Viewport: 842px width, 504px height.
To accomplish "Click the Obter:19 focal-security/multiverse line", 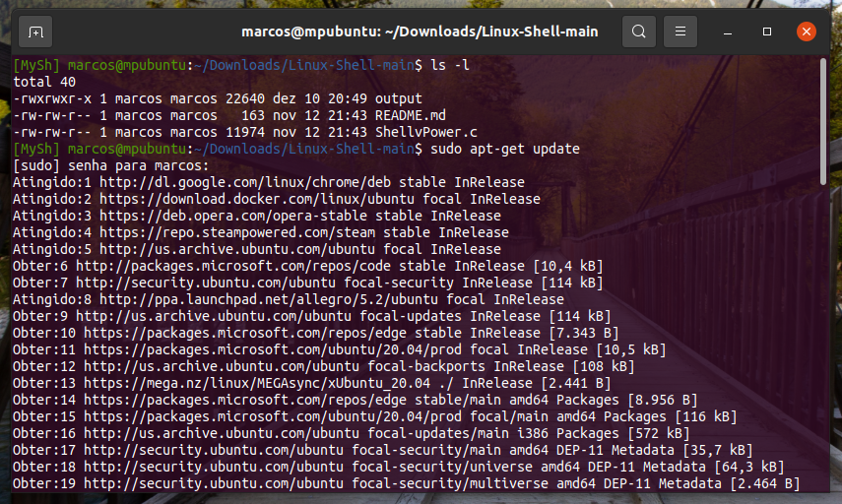I will pos(407,483).
